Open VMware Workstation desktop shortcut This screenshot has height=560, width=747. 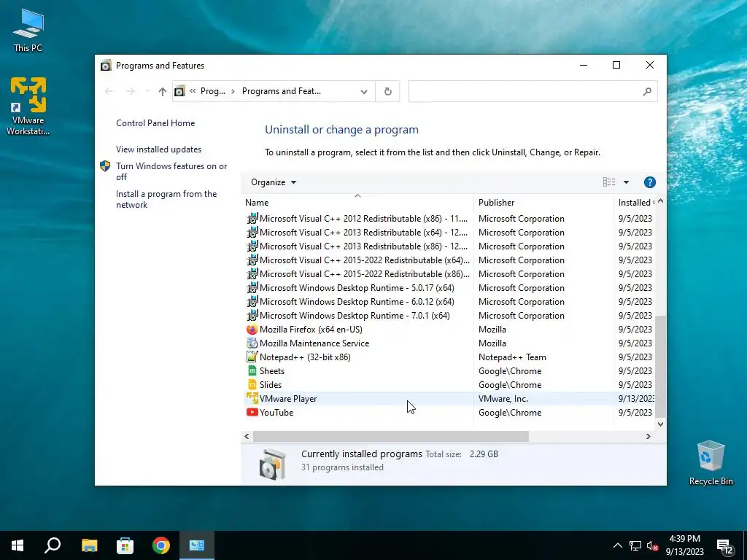[28, 106]
